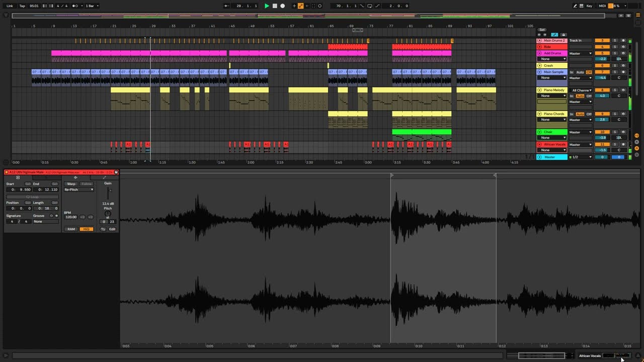Screen dimensions: 644x362
Task: Click the Re-enable Automation arrow icon
Action: pos(307,6)
